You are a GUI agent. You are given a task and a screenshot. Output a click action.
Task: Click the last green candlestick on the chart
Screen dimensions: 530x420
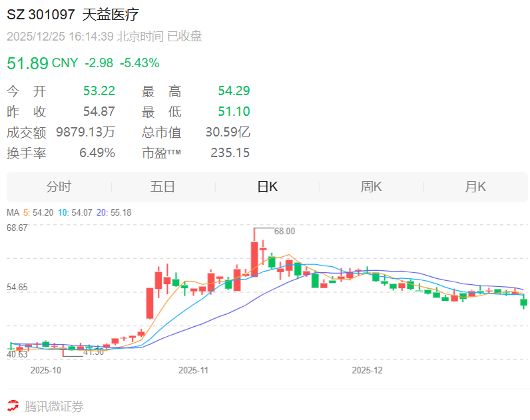tap(523, 302)
